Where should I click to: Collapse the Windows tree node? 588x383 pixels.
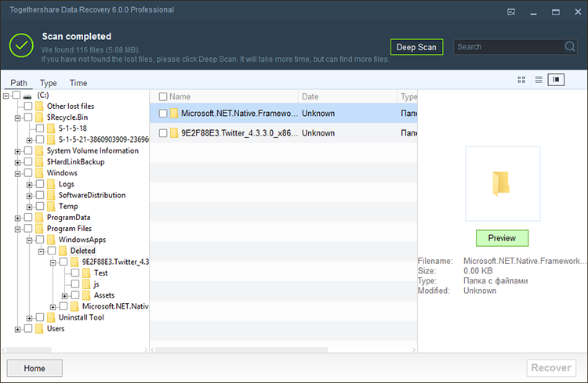coord(17,174)
